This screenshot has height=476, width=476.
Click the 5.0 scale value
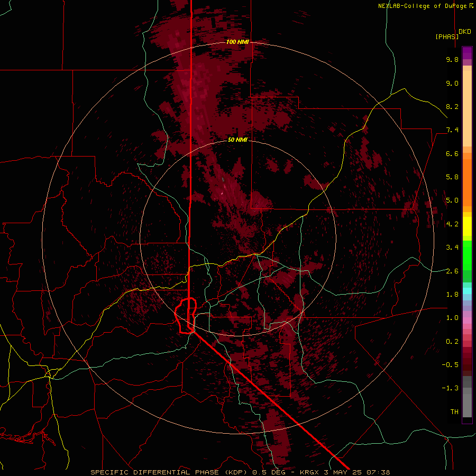tap(452, 200)
